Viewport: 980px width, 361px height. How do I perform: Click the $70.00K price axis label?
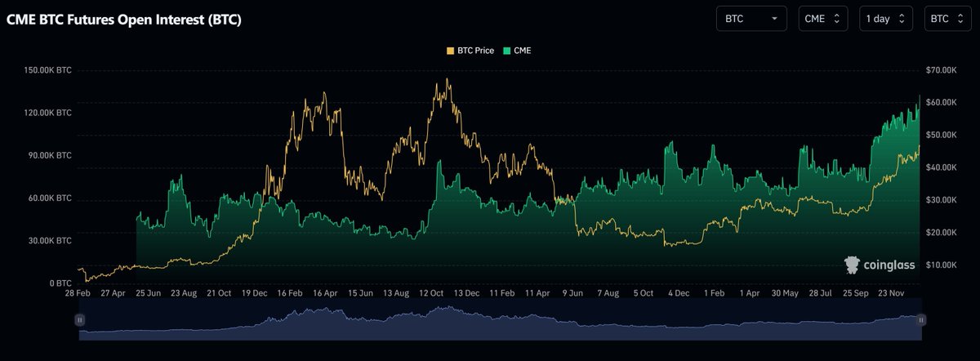point(942,70)
